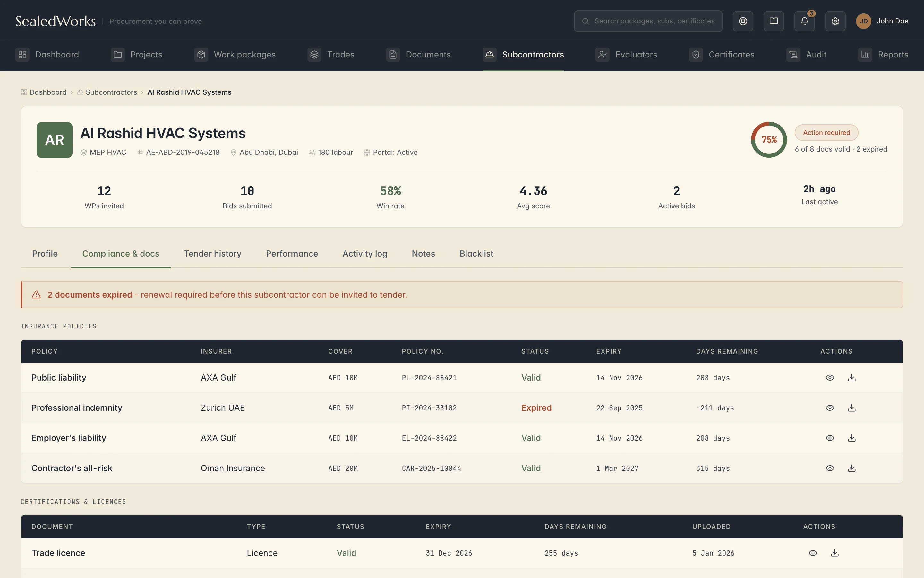Click the Work packages box icon
This screenshot has width=924, height=578.
tap(201, 55)
